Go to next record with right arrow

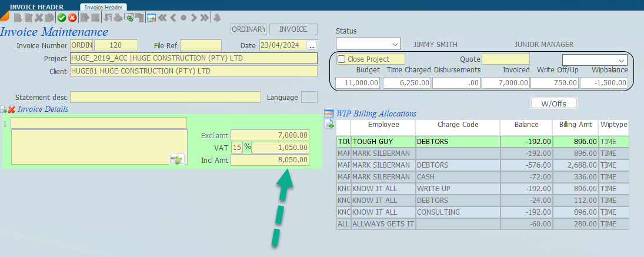193,18
